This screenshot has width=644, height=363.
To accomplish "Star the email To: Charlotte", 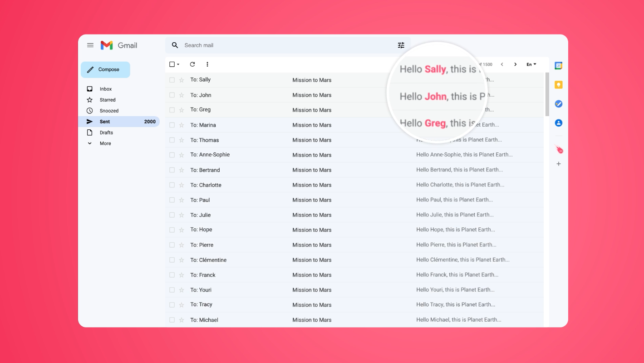I will (182, 185).
